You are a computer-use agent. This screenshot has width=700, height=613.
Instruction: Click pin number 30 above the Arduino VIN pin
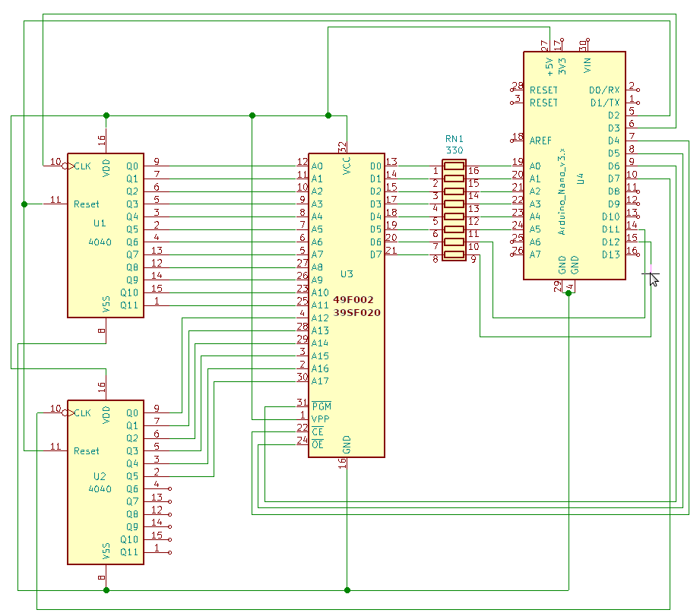point(583,46)
